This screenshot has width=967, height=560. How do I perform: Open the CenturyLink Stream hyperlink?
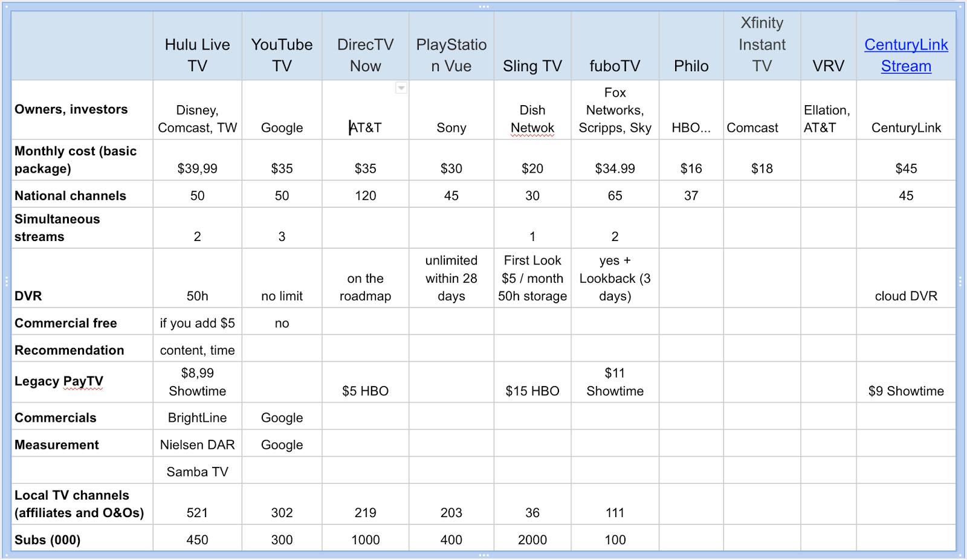click(906, 55)
